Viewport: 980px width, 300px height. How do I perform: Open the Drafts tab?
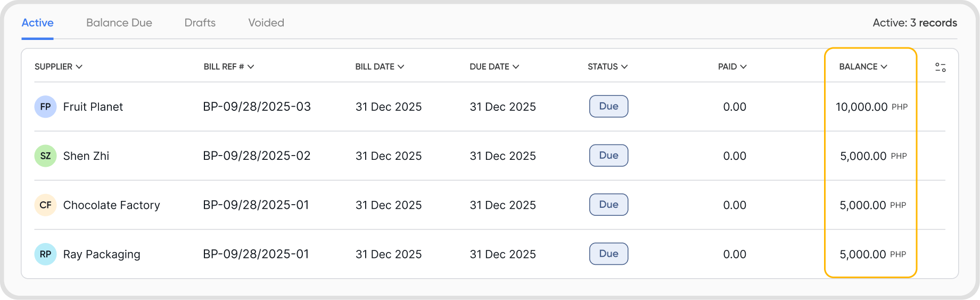point(200,23)
